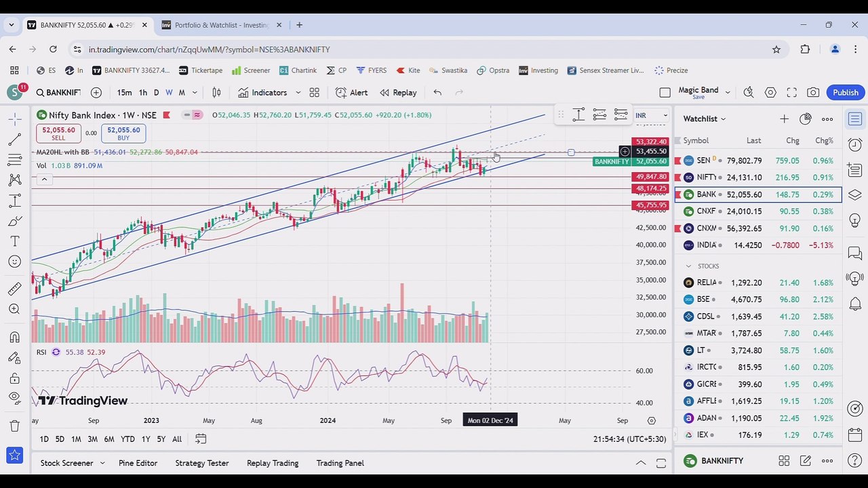
Task: Open the layout setup square icon
Action: [665, 92]
